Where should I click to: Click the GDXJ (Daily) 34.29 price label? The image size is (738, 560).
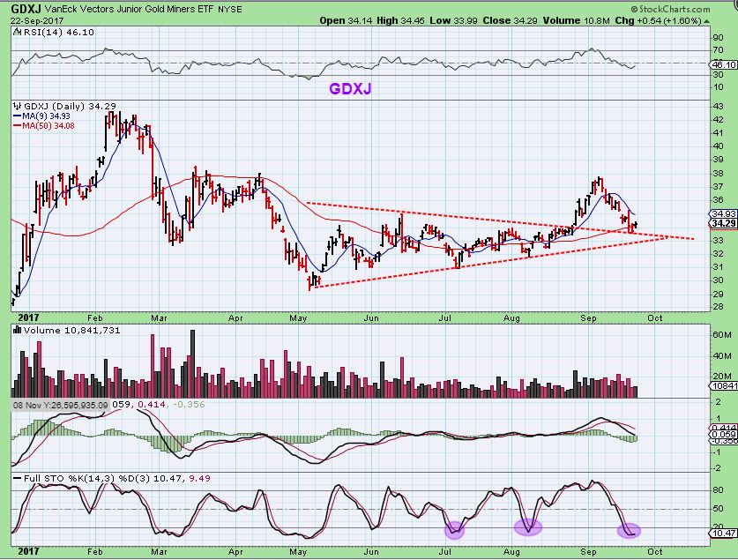[70, 107]
